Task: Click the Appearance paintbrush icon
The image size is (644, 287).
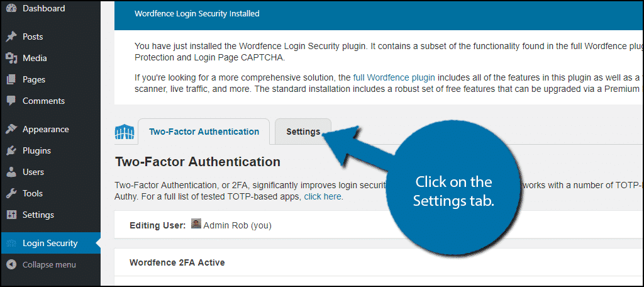Action: [11, 129]
